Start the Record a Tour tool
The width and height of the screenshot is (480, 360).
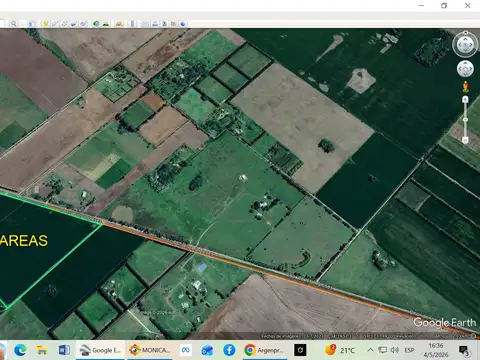[x=83, y=24]
